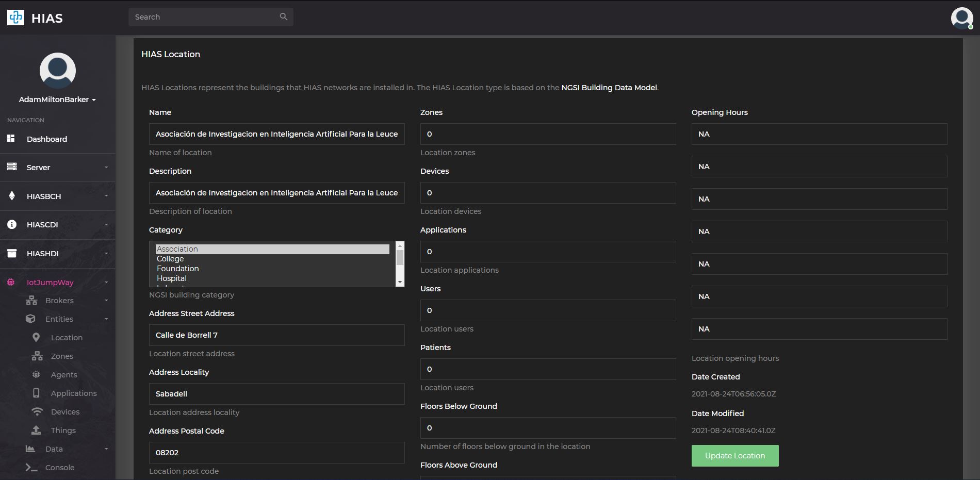Open the Console menu item
Viewport: 980px width, 480px height.
click(x=60, y=468)
